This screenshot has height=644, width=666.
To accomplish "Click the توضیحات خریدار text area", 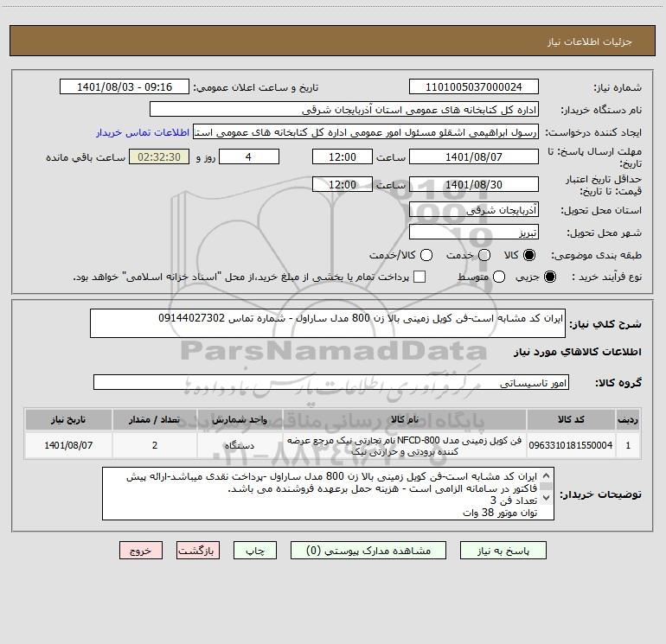I will point(328,494).
